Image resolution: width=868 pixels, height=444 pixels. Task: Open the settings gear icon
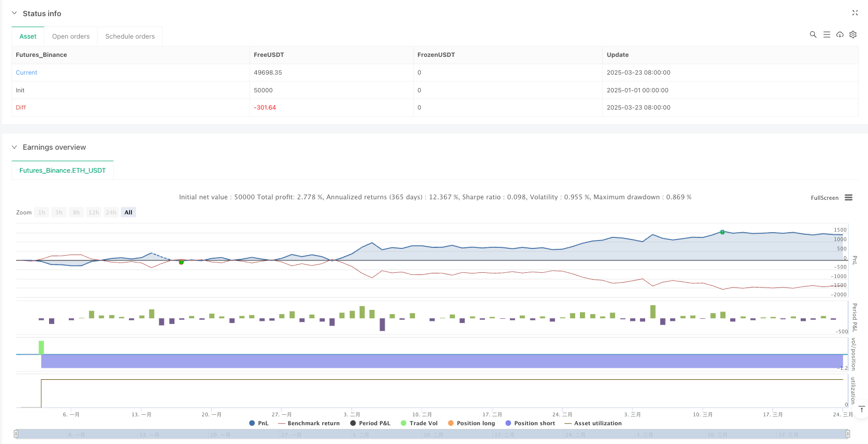click(x=853, y=34)
